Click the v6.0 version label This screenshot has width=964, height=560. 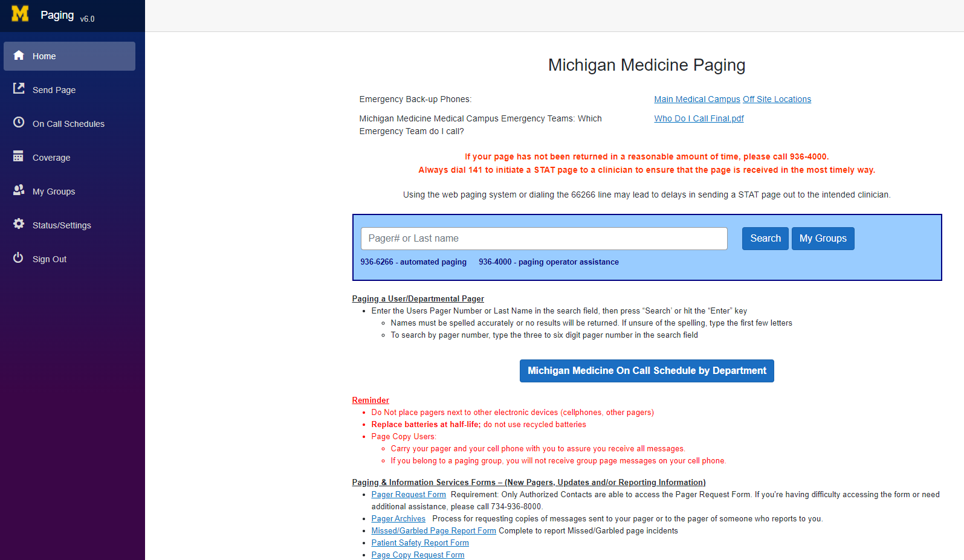[87, 19]
